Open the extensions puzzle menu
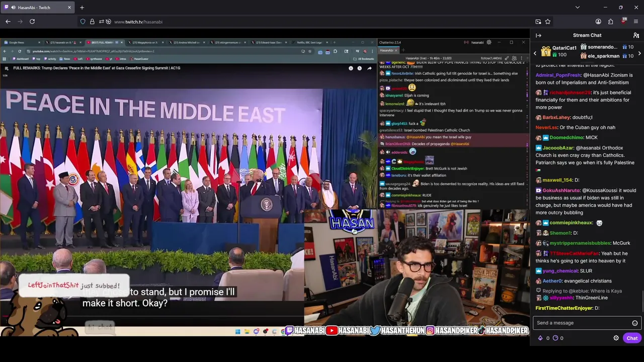Viewport: 644px width, 362px height. pyautogui.click(x=611, y=22)
